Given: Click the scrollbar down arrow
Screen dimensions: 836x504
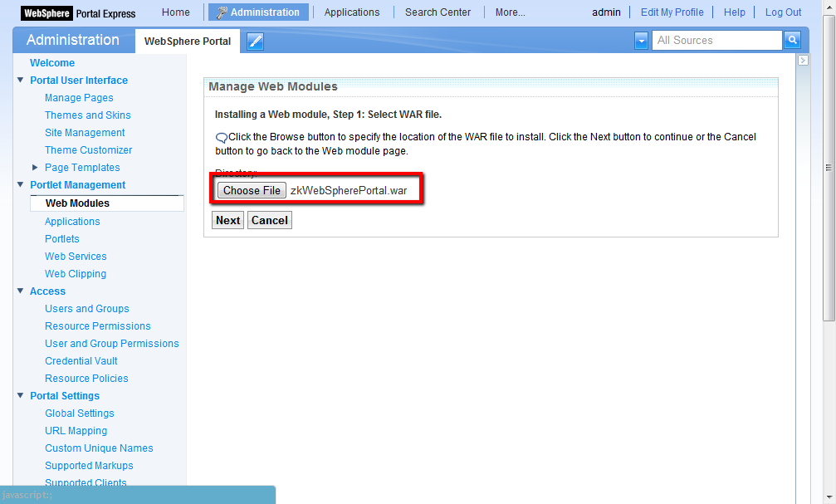Looking at the screenshot, I should [829, 497].
